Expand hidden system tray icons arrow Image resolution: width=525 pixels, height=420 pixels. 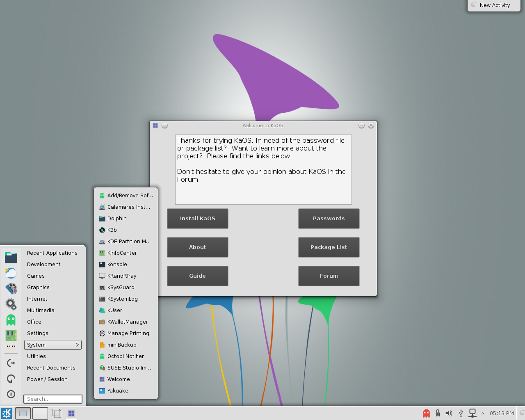pyautogui.click(x=483, y=413)
